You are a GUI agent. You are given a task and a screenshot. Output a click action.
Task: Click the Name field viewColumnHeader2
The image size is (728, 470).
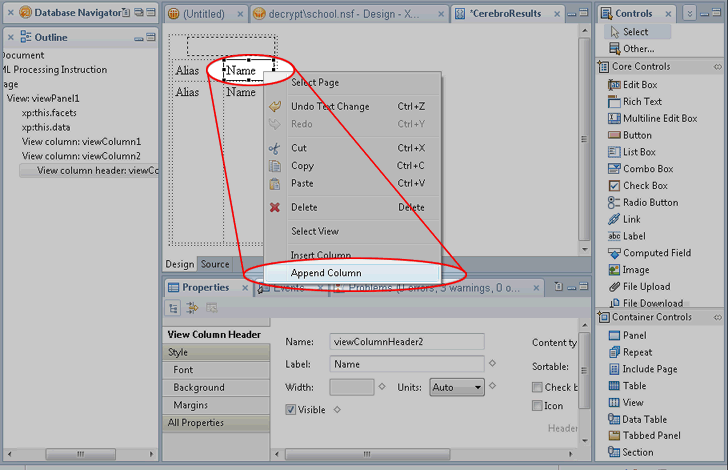(407, 342)
